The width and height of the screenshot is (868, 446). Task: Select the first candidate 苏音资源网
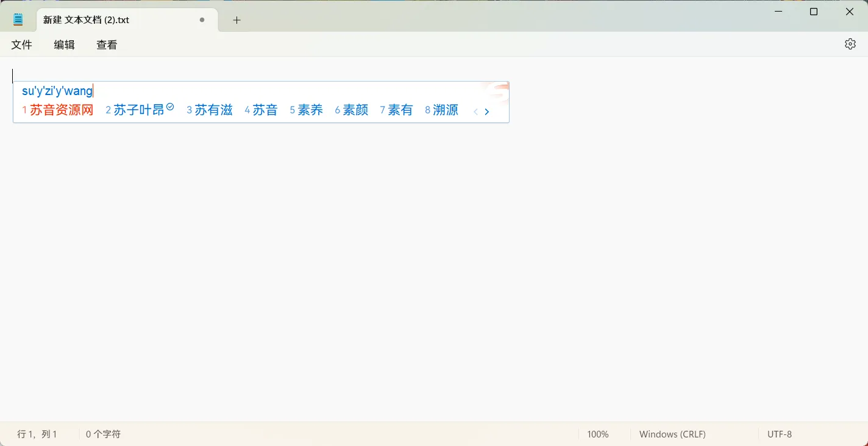(x=62, y=110)
